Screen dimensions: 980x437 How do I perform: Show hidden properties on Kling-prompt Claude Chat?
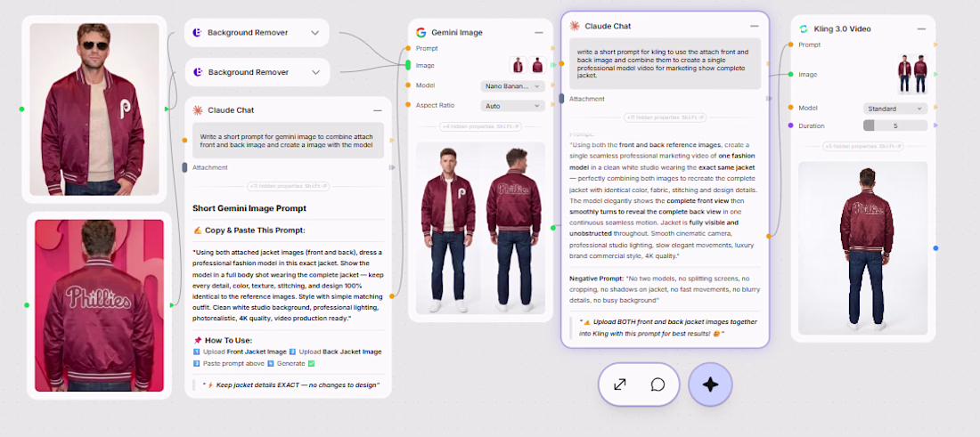pos(665,117)
